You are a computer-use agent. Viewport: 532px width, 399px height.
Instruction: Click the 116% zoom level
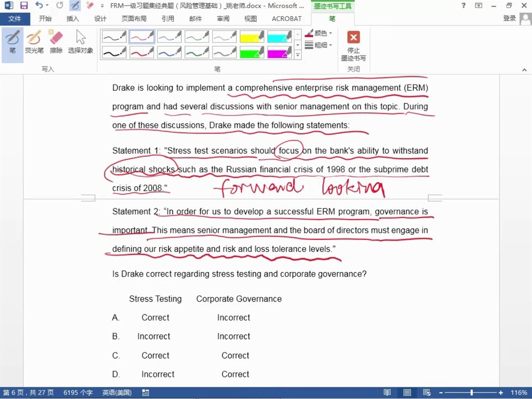tap(519, 393)
